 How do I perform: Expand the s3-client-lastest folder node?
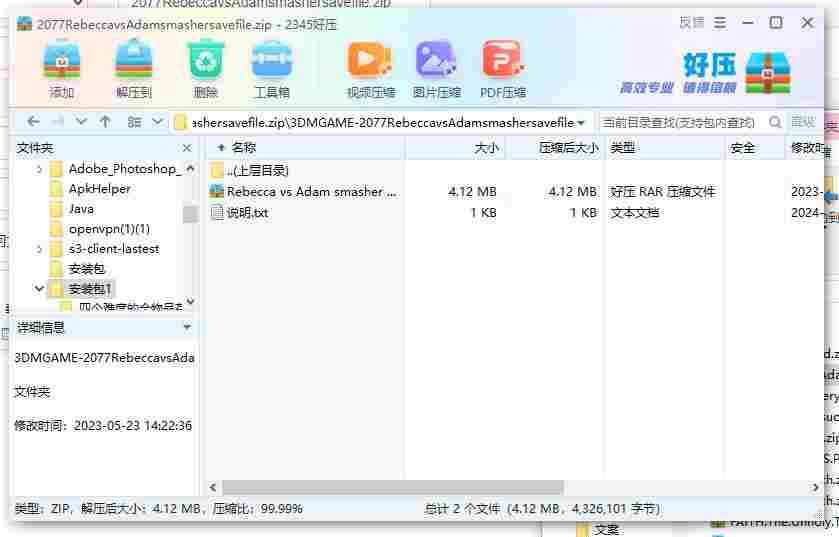[x=39, y=249]
